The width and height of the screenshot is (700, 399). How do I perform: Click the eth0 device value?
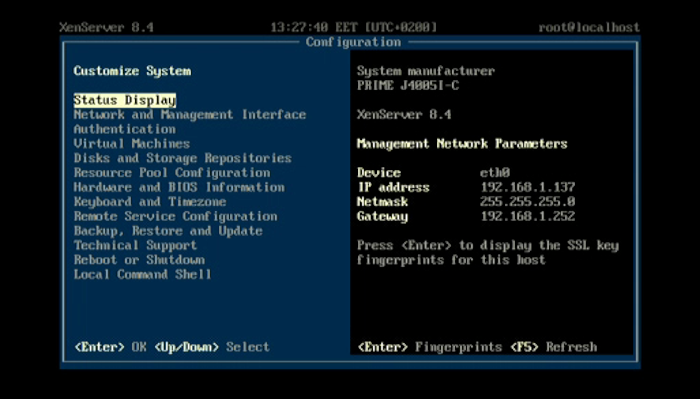(x=495, y=173)
